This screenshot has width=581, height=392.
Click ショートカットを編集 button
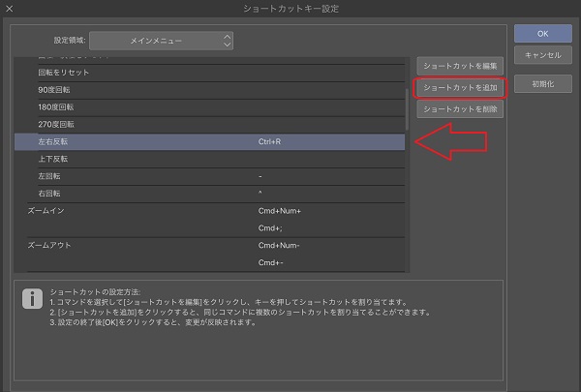pyautogui.click(x=460, y=66)
